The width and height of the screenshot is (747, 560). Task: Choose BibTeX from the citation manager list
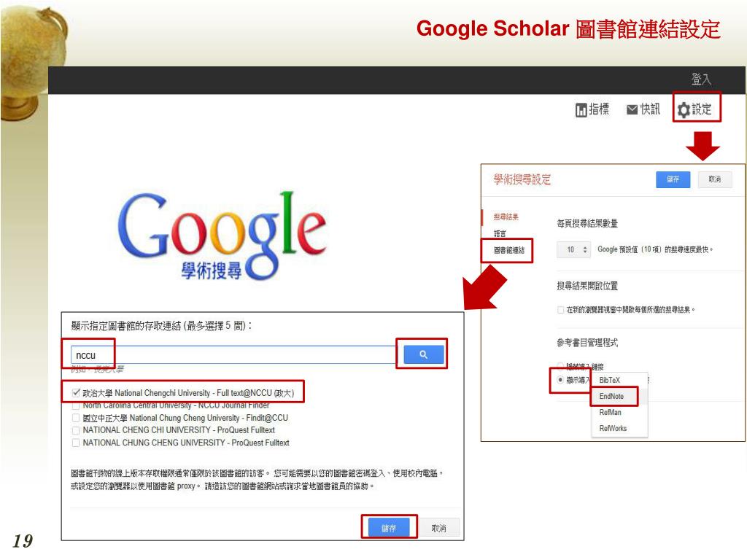[619, 380]
